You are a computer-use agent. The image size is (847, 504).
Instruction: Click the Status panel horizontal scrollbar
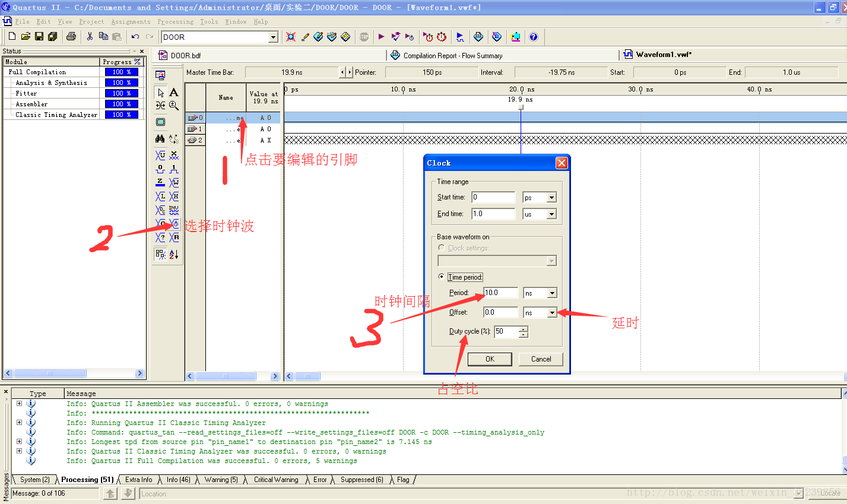pyautogui.click(x=74, y=373)
